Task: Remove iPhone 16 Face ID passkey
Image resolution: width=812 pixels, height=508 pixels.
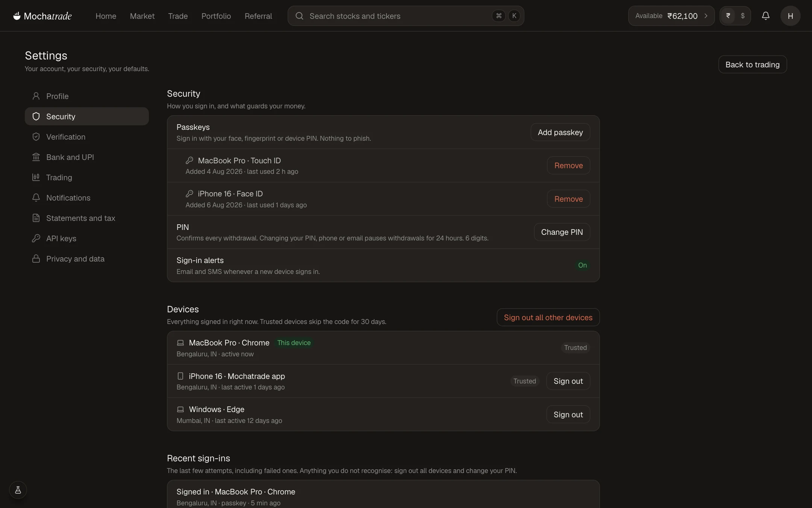Action: tap(568, 199)
